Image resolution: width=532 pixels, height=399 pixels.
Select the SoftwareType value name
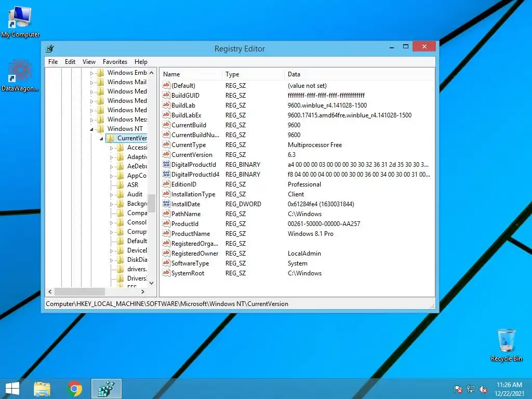tap(190, 263)
